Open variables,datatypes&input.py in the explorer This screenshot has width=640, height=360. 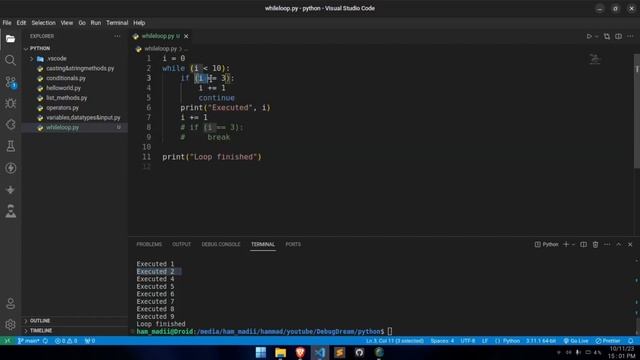[75, 118]
